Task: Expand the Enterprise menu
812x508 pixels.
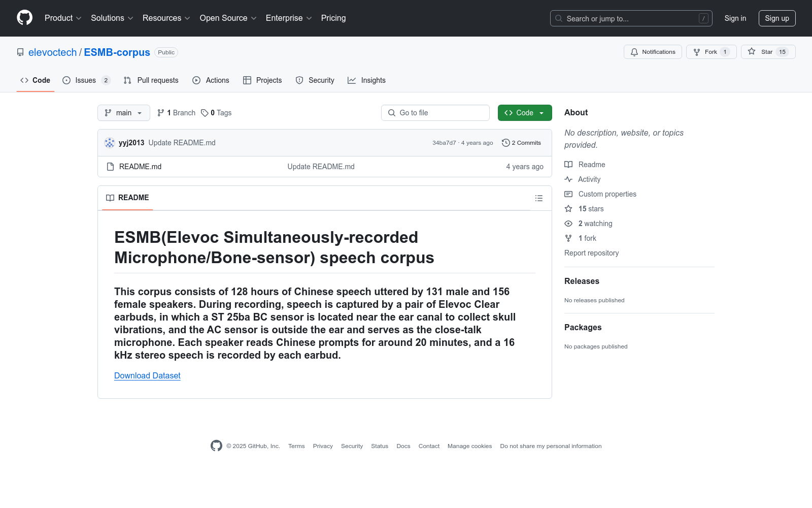Action: [x=289, y=18]
